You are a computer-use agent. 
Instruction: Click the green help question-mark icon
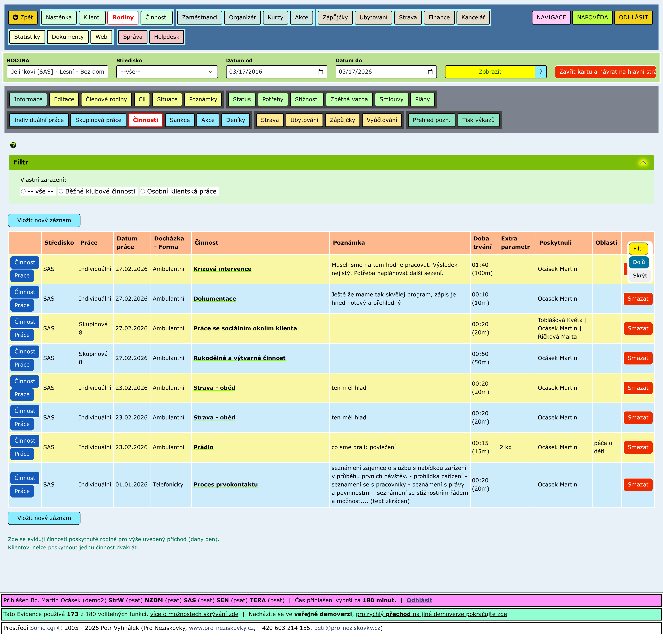click(13, 145)
